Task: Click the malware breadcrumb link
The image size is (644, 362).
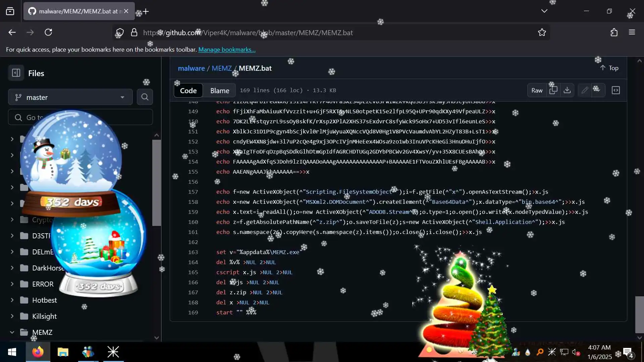Action: [191, 68]
